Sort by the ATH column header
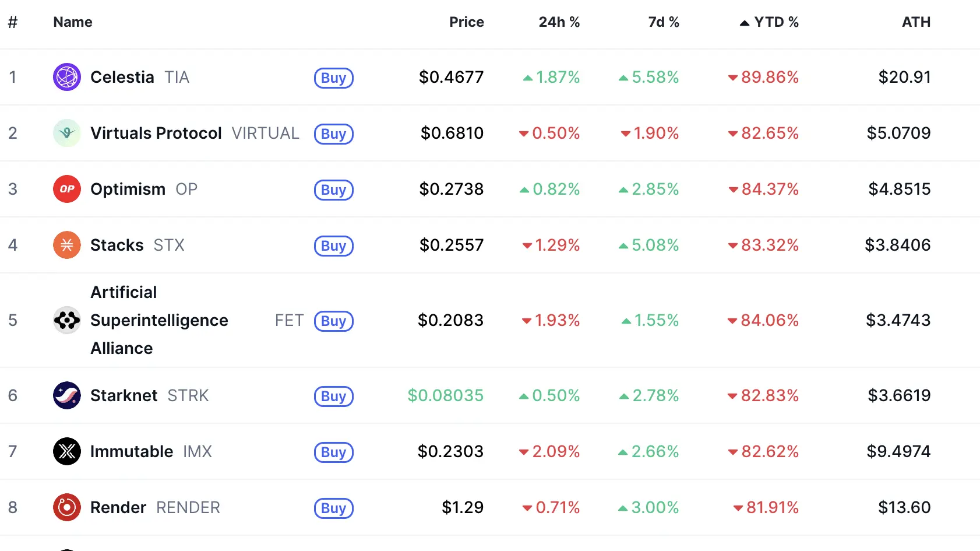980x551 pixels. coord(916,22)
